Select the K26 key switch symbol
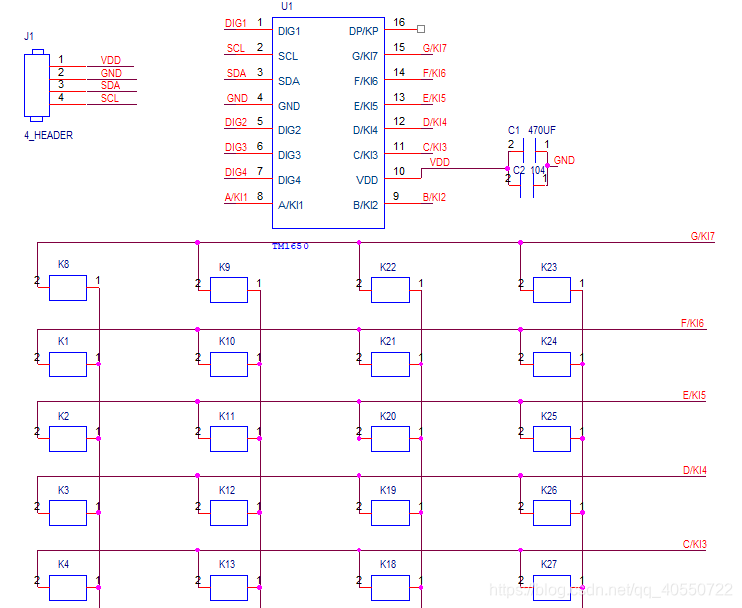Viewport: 742px width, 608px height. point(552,513)
